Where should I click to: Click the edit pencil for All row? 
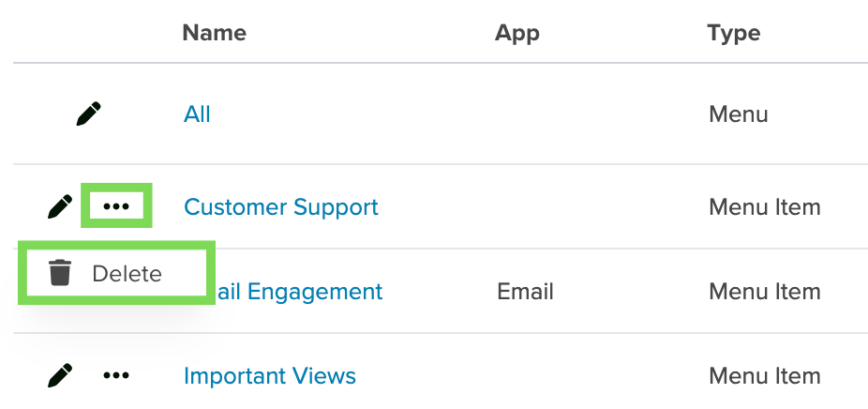pos(88,114)
